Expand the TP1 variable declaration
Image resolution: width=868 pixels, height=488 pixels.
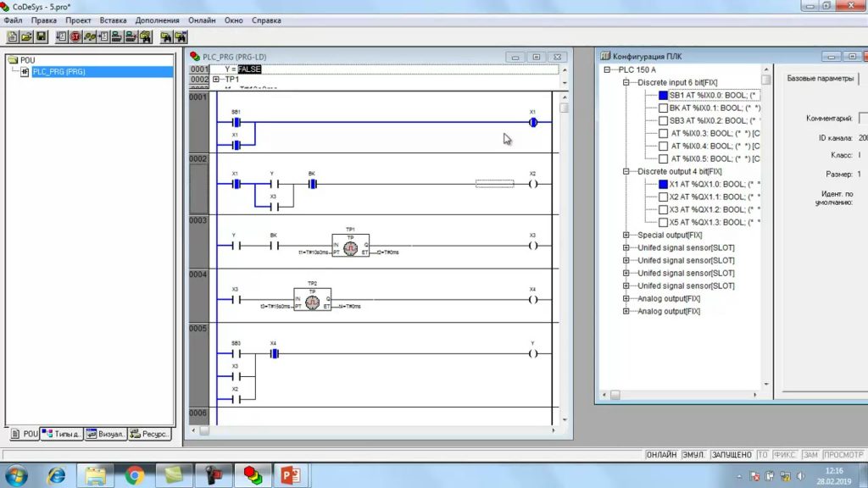pos(216,80)
